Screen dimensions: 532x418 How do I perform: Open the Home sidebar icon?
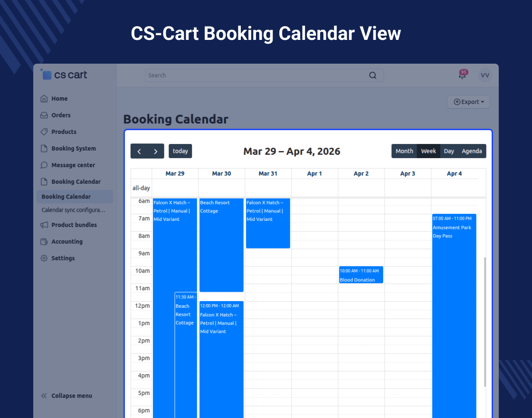pyautogui.click(x=44, y=99)
